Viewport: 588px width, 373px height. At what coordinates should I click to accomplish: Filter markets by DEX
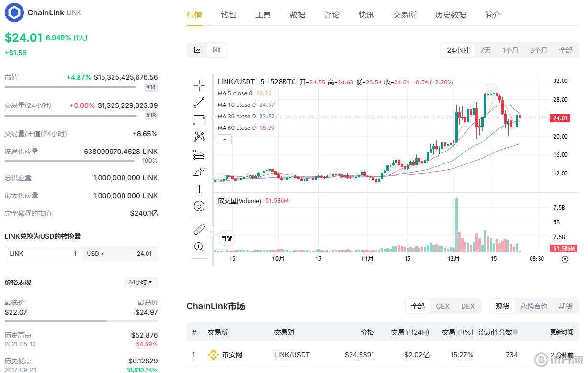point(468,306)
